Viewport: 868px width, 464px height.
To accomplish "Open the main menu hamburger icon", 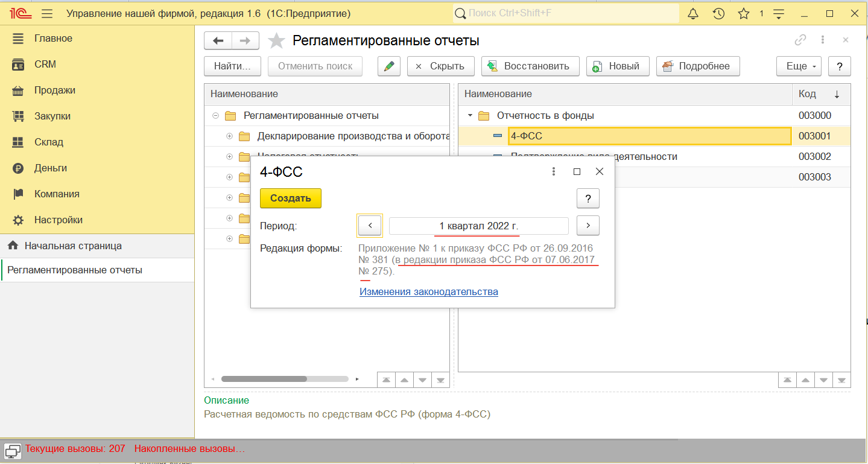I will tap(47, 13).
